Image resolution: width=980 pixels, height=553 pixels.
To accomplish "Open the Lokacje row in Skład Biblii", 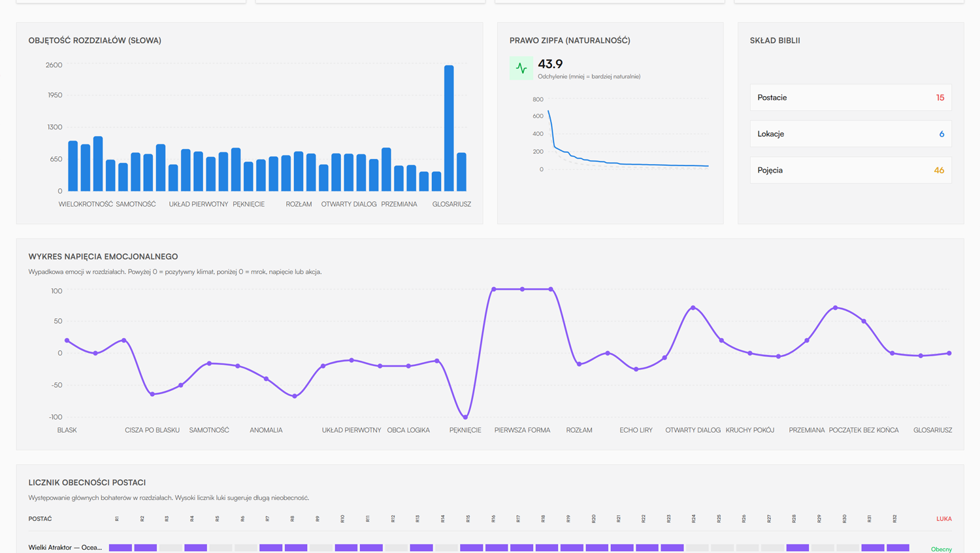I will tap(851, 134).
